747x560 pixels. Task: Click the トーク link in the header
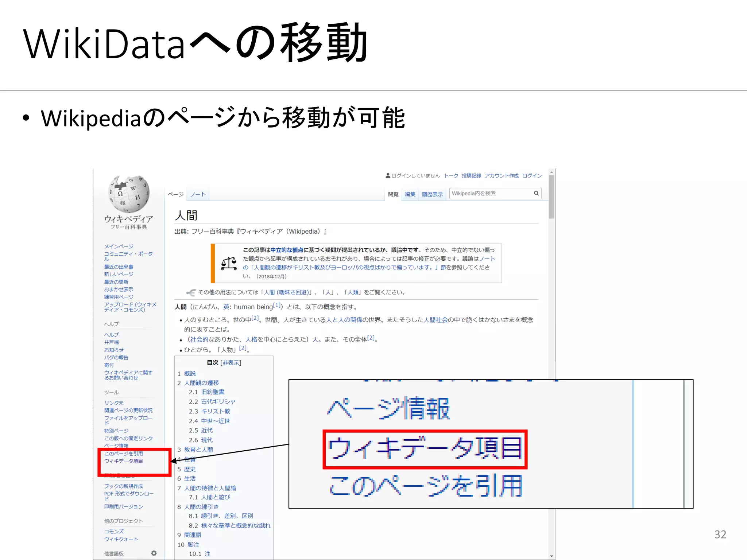(x=451, y=176)
